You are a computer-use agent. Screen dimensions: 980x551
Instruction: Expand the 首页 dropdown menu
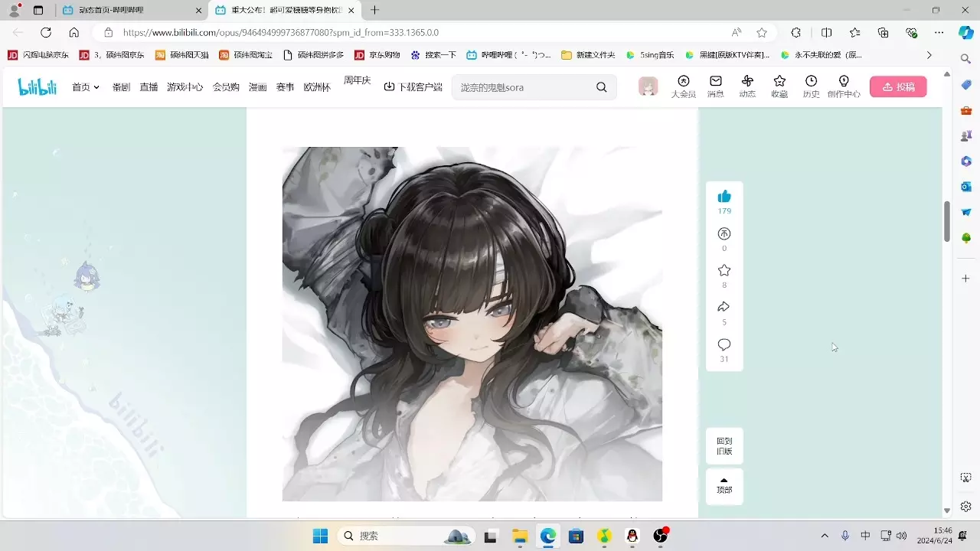[x=86, y=87]
